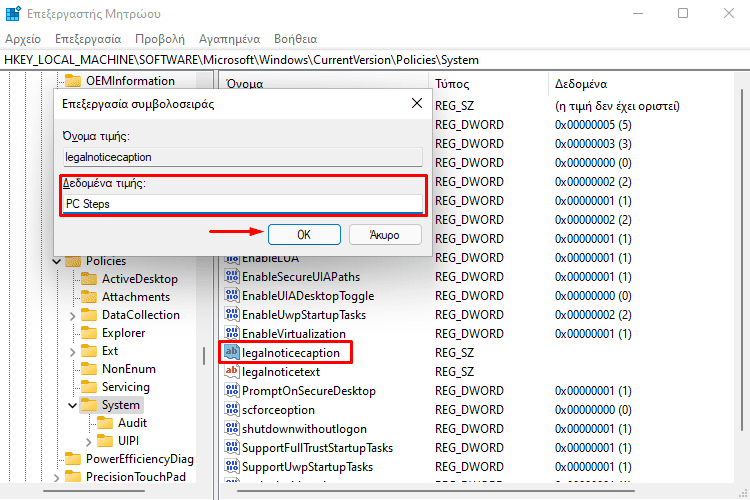This screenshot has height=500, width=750.
Task: Select the Audit tree item label
Action: [x=132, y=423]
